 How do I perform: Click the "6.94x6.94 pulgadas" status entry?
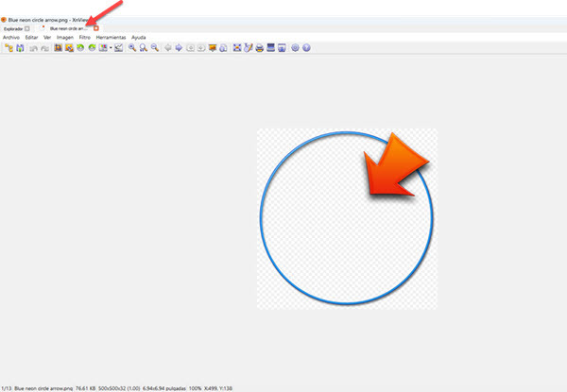164,388
